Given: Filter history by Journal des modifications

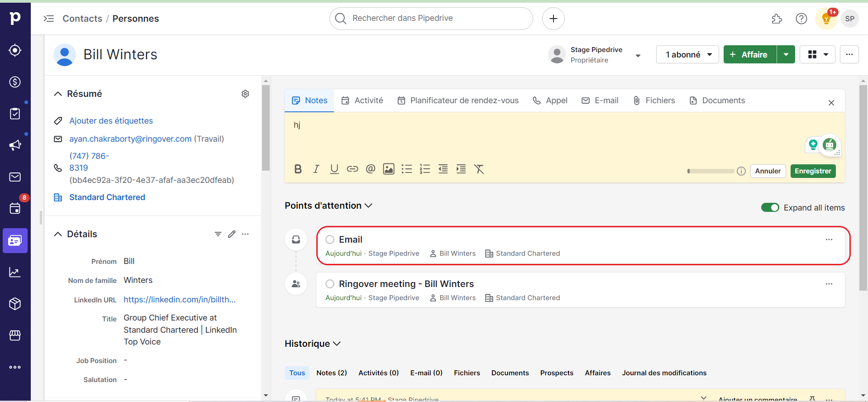Looking at the screenshot, I should [664, 373].
